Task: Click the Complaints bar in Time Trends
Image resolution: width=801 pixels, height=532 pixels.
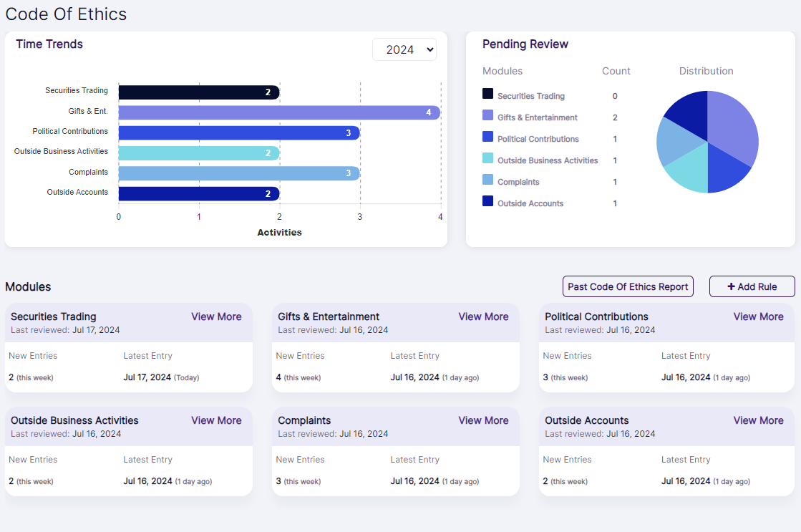Action: (238, 173)
